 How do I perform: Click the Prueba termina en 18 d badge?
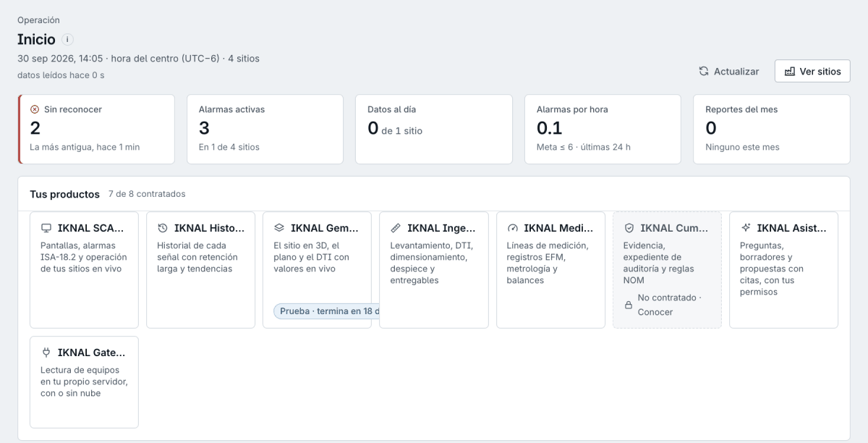[327, 311]
